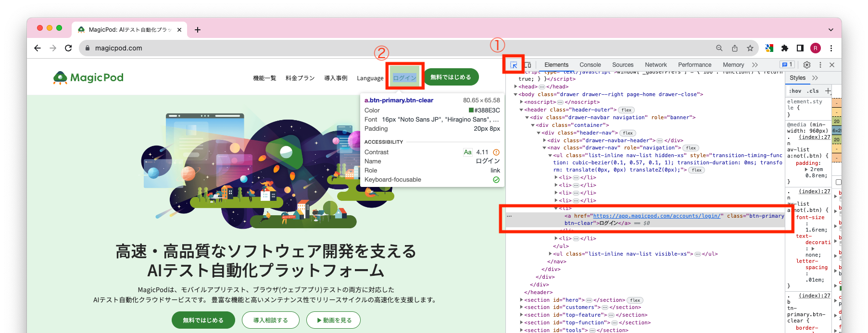This screenshot has width=868, height=333.
Task: Expand the noscript node
Action: pyautogui.click(x=522, y=102)
